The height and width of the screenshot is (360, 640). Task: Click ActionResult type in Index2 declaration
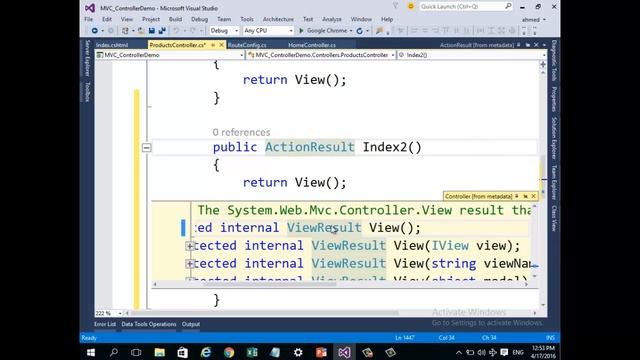[310, 147]
